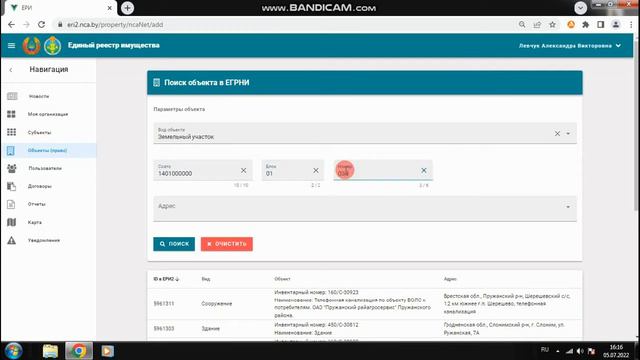Clear the Номер field value
Viewport: 640px width, 360px height.
424,170
